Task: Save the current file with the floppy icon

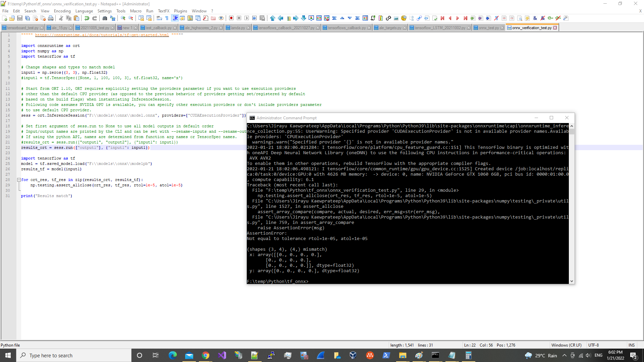Action: point(20,18)
